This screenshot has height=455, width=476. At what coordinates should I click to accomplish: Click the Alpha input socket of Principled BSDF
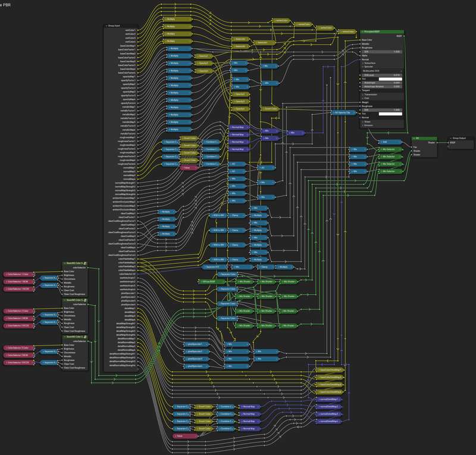coord(360,55)
